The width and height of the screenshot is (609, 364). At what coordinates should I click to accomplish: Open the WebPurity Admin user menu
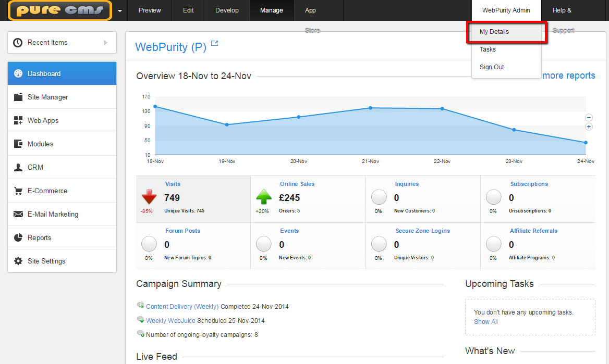click(x=506, y=10)
